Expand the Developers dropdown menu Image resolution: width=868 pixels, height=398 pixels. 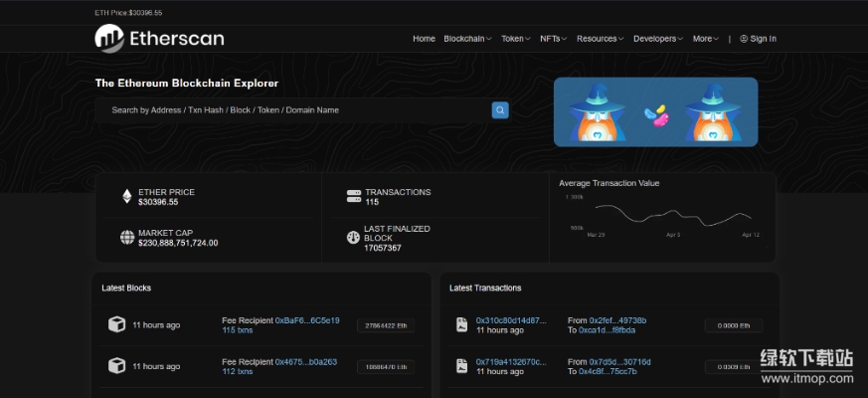pyautogui.click(x=659, y=39)
